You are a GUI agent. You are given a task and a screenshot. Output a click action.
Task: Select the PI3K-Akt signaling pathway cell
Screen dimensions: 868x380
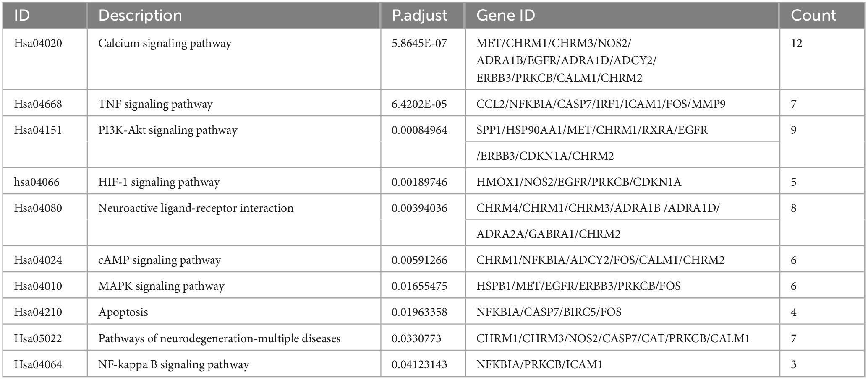(x=167, y=130)
